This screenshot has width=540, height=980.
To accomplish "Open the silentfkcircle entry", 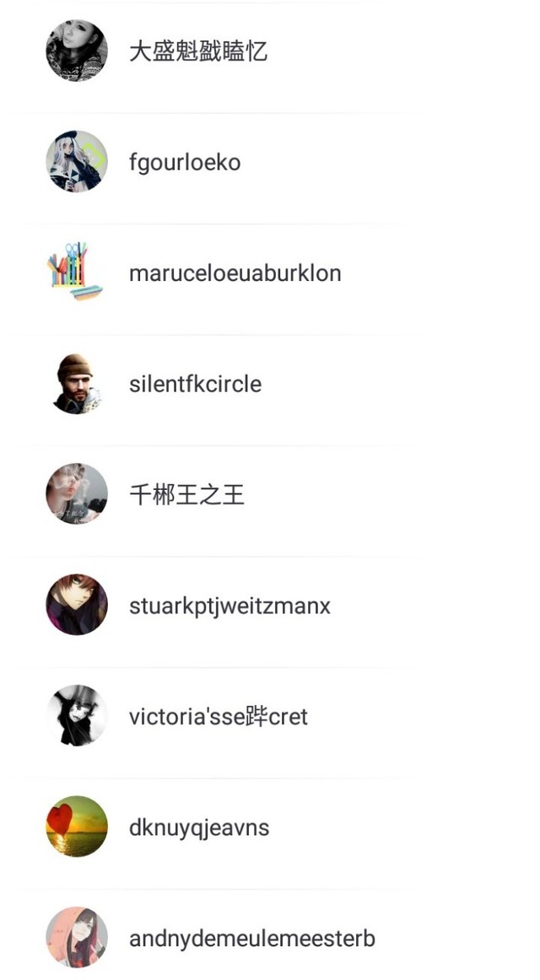I will point(196,384).
